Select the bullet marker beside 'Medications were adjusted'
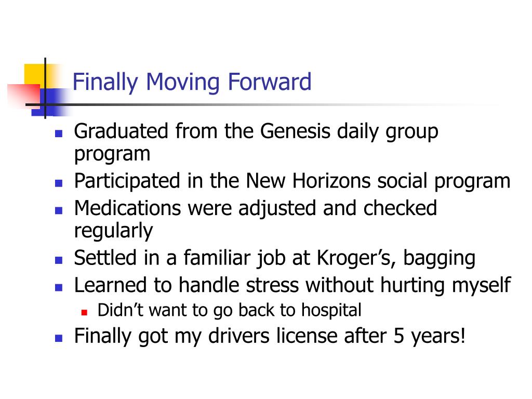The image size is (532, 399). [59, 210]
